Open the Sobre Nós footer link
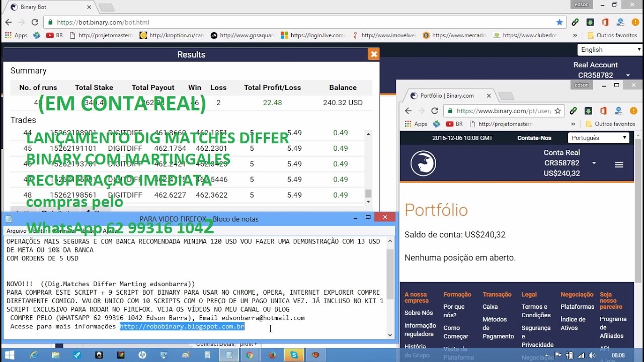 pos(418,313)
